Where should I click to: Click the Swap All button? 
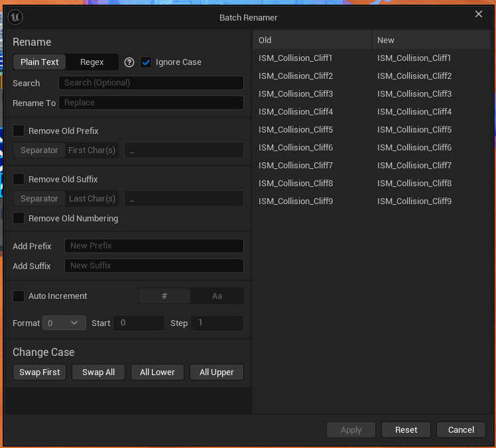[x=98, y=372]
